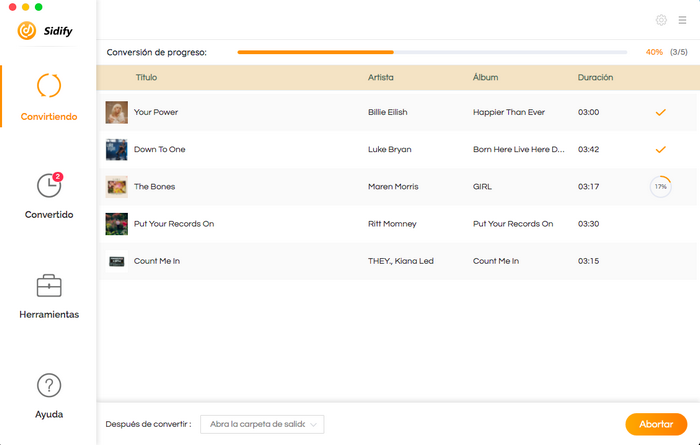Open the hamburger menu icon in the top right
Screen dimensions: 700x445
pos(682,20)
